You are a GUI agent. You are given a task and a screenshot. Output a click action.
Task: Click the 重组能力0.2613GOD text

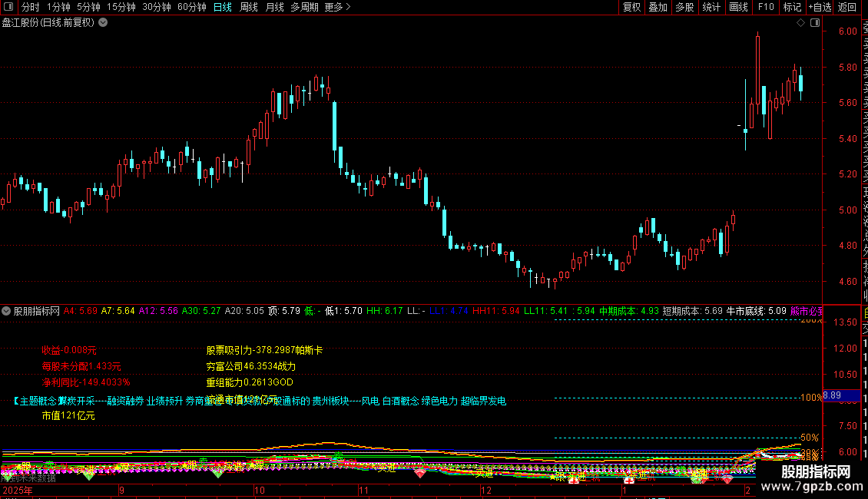(x=250, y=382)
